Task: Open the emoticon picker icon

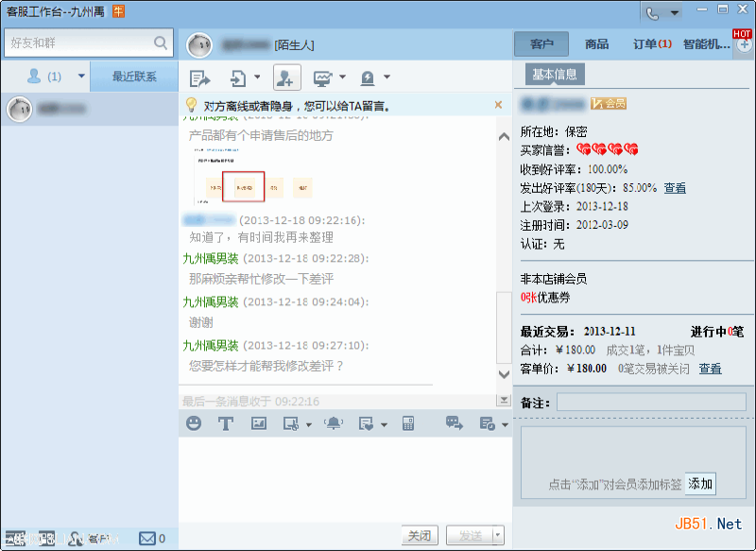Action: click(x=194, y=424)
